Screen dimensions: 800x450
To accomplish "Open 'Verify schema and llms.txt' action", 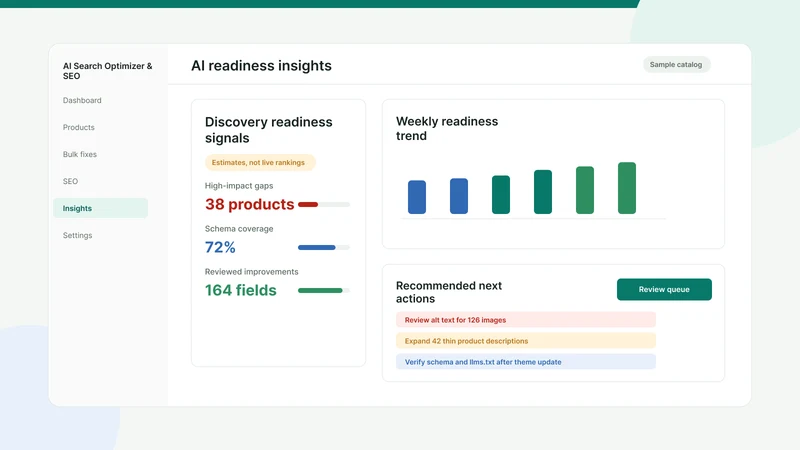I will pyautogui.click(x=526, y=362).
